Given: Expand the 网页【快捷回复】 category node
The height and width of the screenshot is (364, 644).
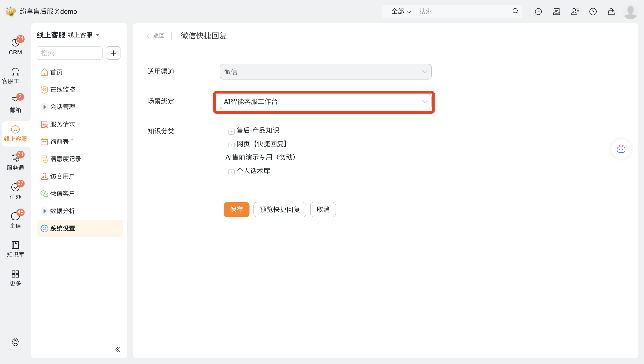Looking at the screenshot, I should coord(231,145).
